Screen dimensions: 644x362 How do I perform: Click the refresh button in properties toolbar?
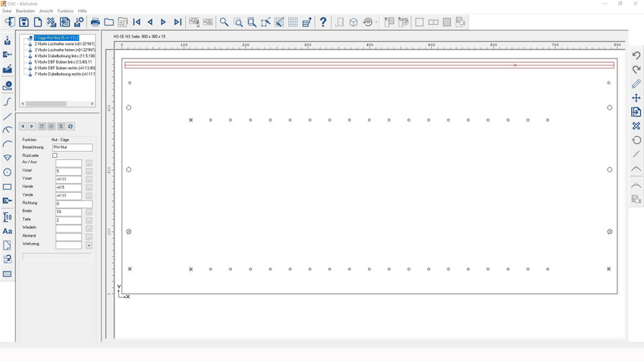[x=70, y=126]
